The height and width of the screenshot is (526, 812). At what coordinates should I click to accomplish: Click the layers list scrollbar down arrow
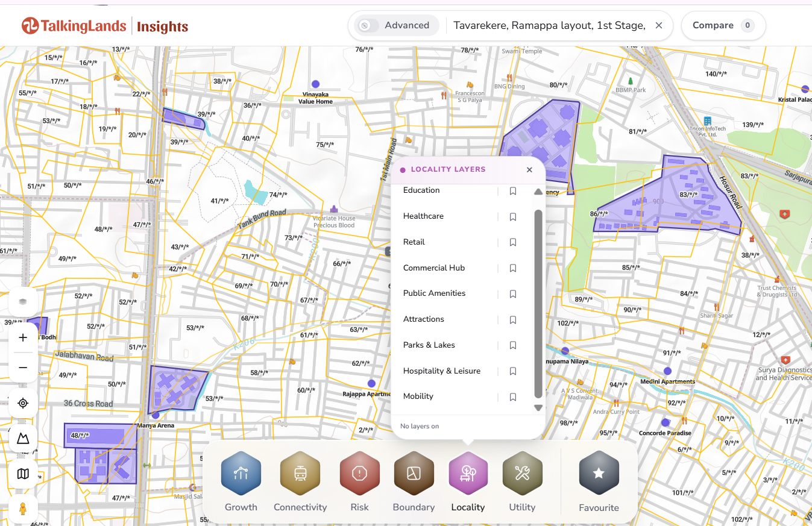click(x=538, y=408)
